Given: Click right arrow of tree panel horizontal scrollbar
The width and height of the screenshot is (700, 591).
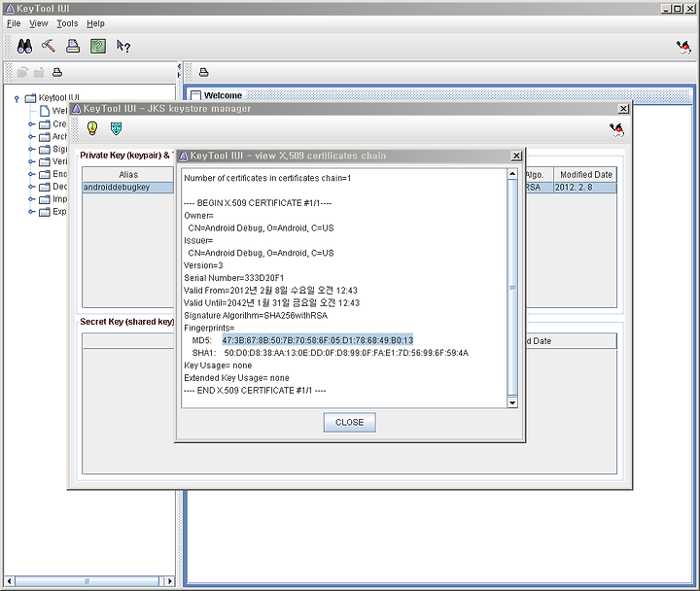Looking at the screenshot, I should pyautogui.click(x=169, y=581).
